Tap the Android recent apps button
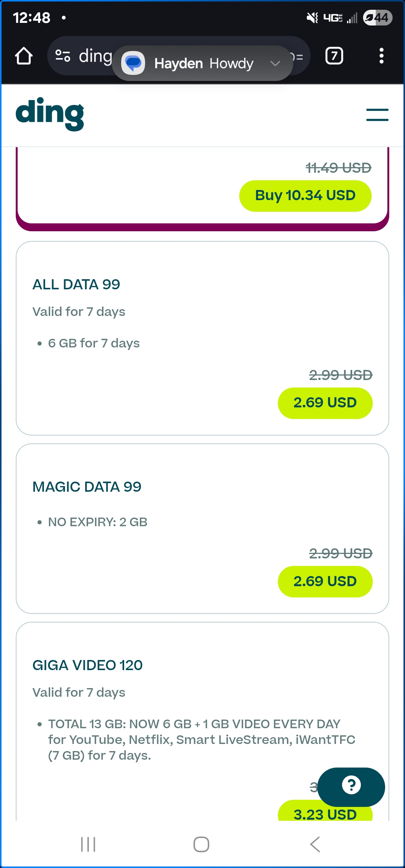Screen dimensions: 405x868 [88, 844]
